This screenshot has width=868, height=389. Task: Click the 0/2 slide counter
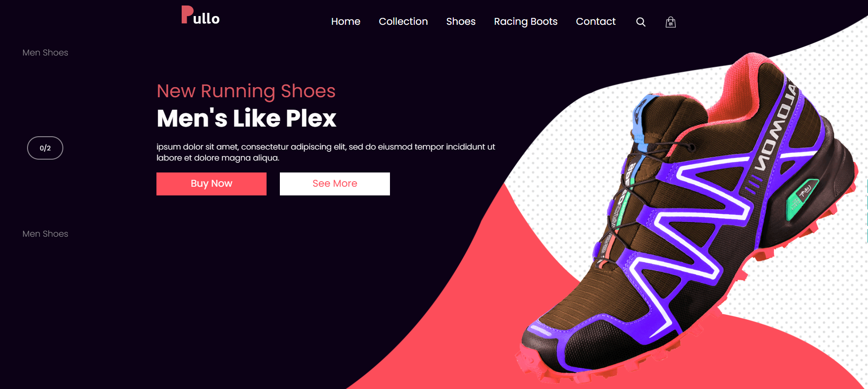click(45, 148)
